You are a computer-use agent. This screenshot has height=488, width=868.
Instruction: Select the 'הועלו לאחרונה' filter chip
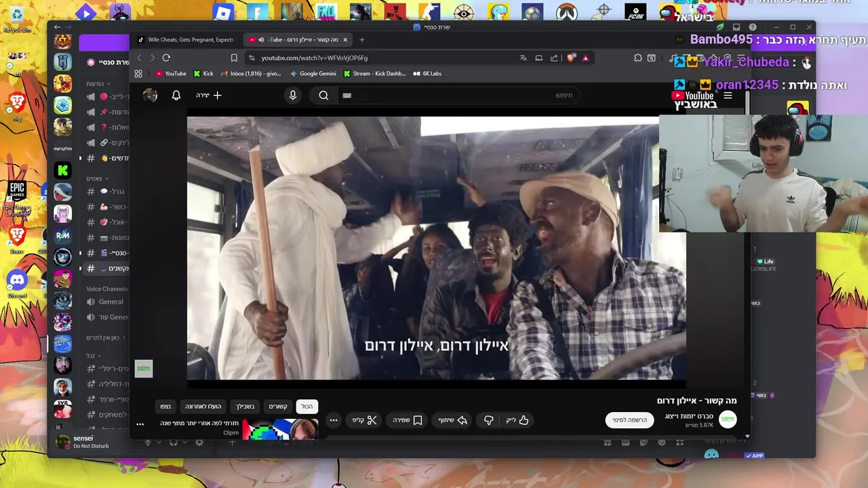(203, 406)
